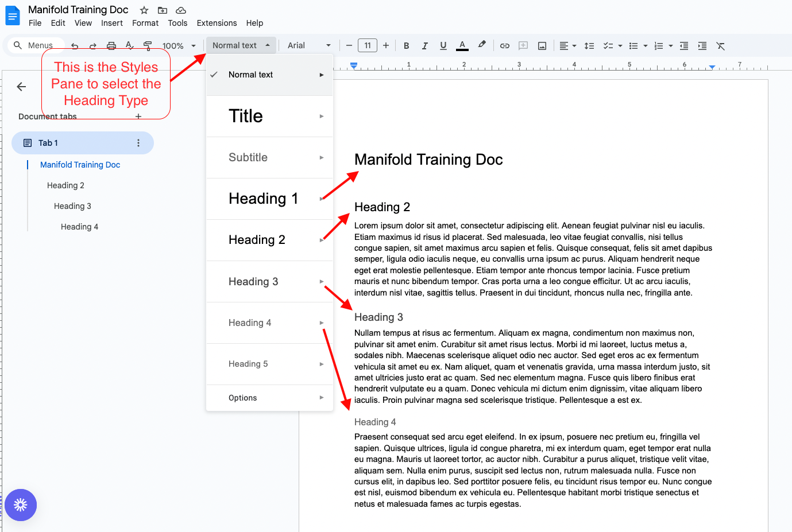792x532 pixels.
Task: Add a comment via the toolbar icon
Action: 523,45
